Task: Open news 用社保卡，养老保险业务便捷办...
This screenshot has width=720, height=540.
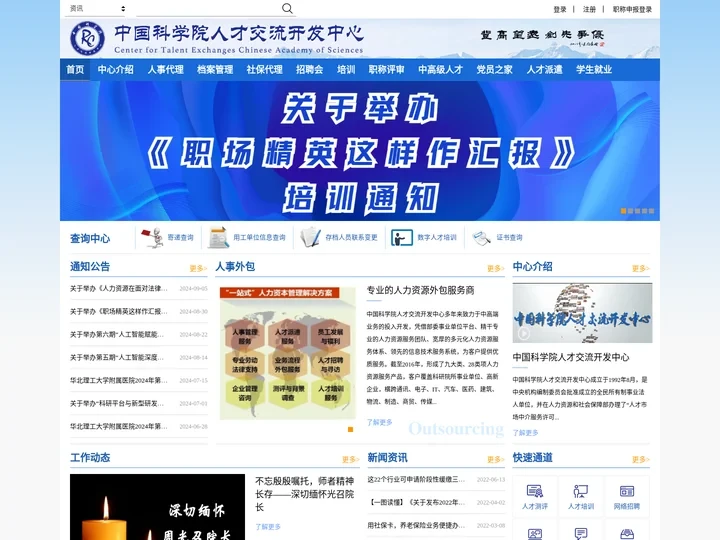Action: (x=416, y=525)
